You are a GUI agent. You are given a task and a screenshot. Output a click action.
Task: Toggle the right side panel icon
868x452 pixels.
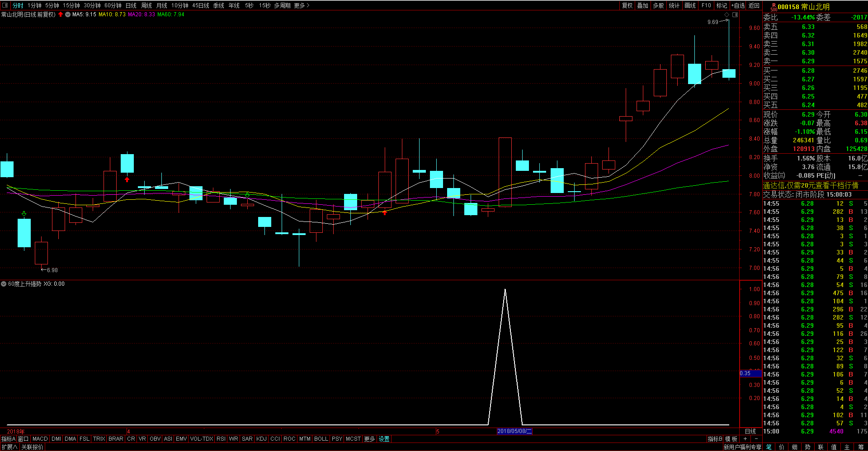pos(735,15)
